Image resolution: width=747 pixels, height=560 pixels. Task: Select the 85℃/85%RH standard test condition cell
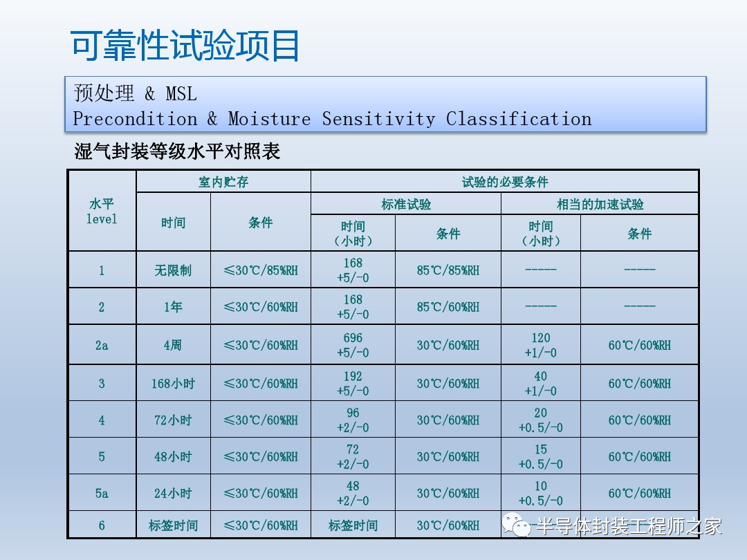click(x=448, y=270)
